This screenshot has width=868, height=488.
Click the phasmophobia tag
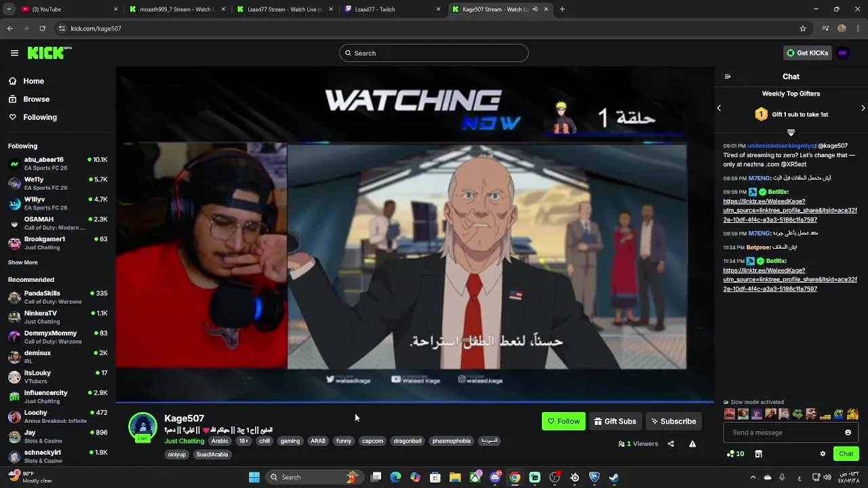(451, 441)
